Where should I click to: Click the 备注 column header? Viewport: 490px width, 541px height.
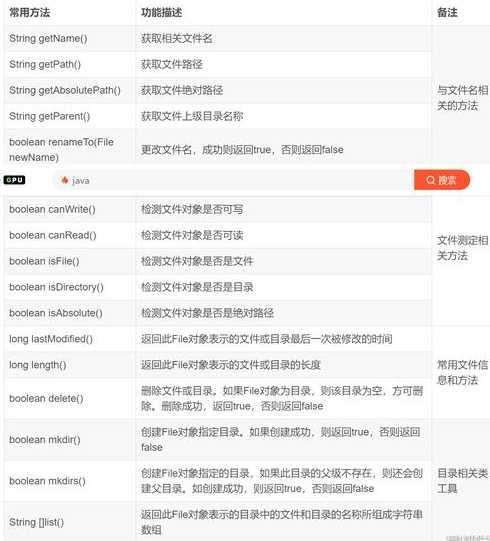tap(447, 13)
